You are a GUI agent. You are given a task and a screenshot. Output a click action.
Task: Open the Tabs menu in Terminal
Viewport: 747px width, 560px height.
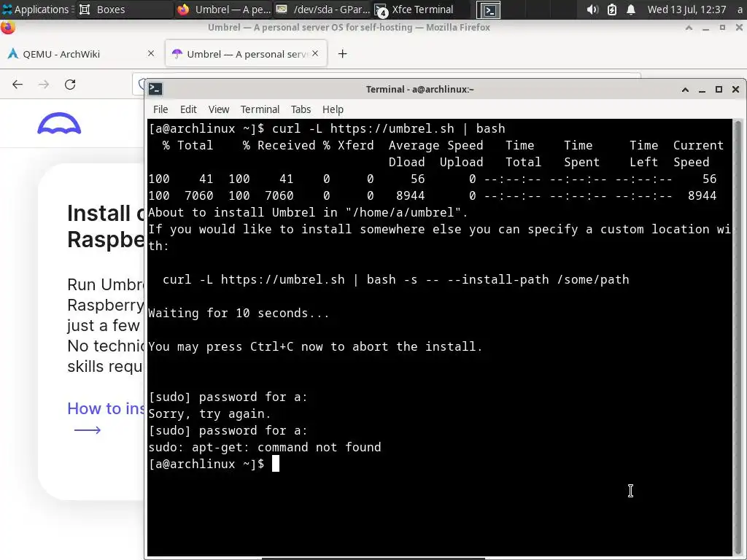(301, 109)
